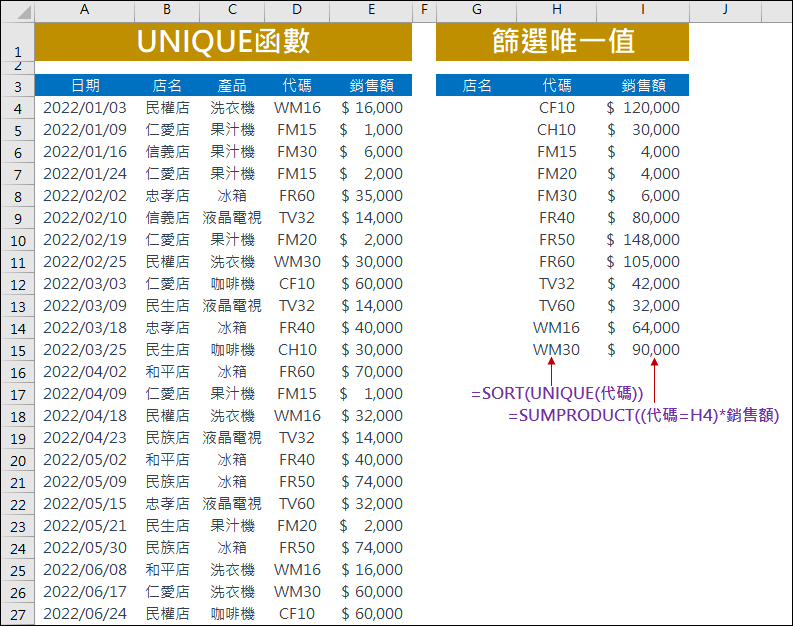
Task: Click the summed value 148,000
Action: coord(643,240)
